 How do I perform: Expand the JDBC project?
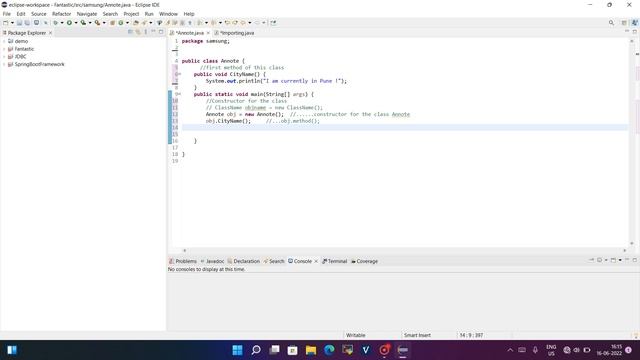4,57
